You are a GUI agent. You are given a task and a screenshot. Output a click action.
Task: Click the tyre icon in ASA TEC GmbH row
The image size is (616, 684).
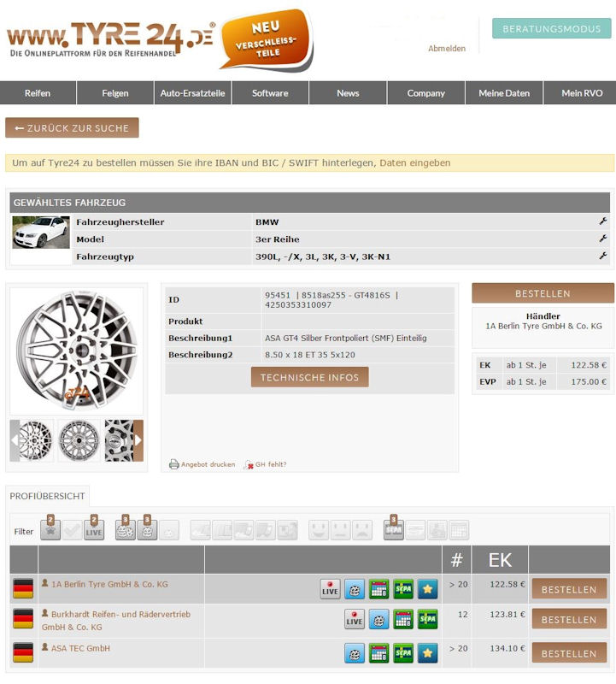(x=355, y=653)
